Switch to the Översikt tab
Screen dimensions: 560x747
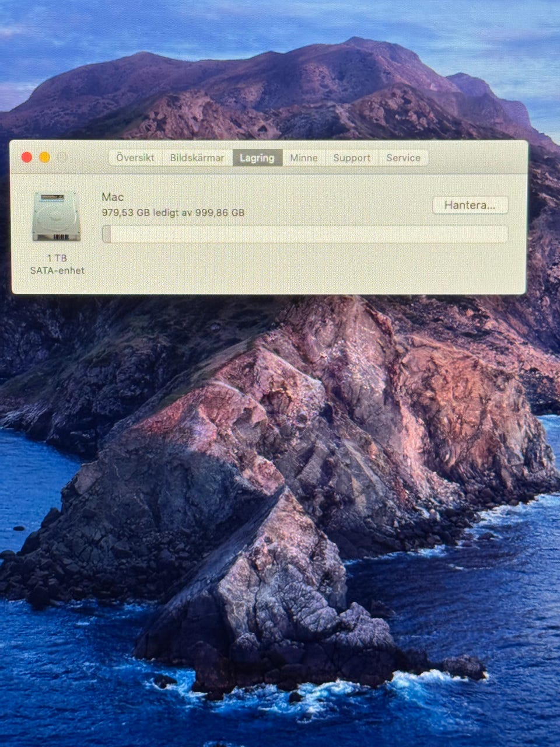[x=135, y=158]
